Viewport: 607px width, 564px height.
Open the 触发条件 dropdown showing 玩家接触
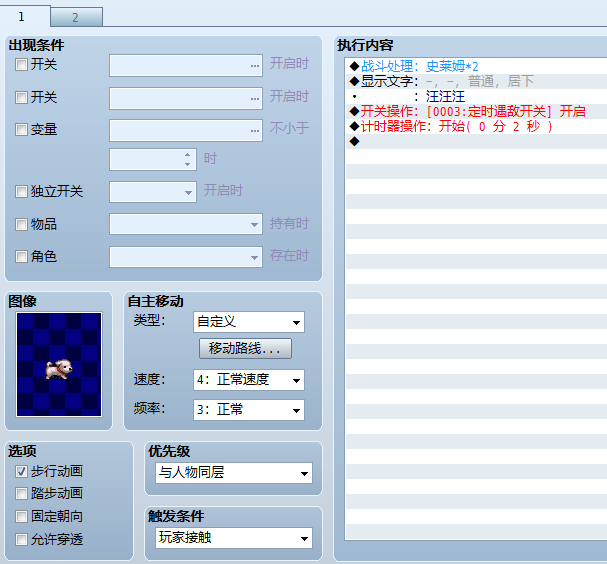pyautogui.click(x=234, y=538)
